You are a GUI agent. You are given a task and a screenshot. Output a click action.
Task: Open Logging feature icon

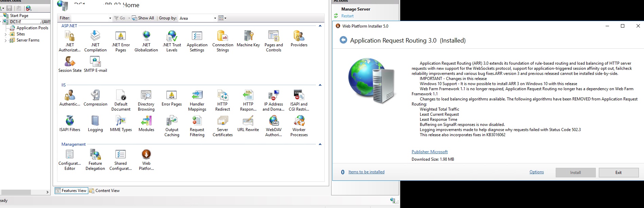(x=95, y=123)
